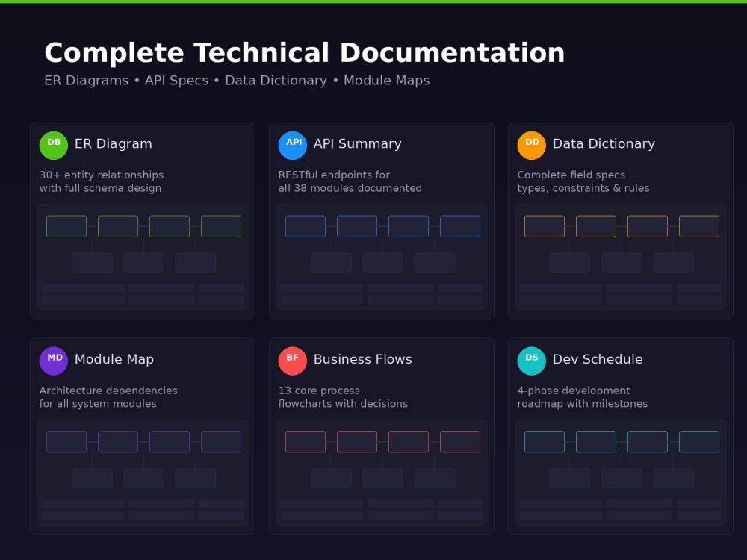The height and width of the screenshot is (560, 747).
Task: Click text 'flowcharts with decisions'
Action: [343, 404]
